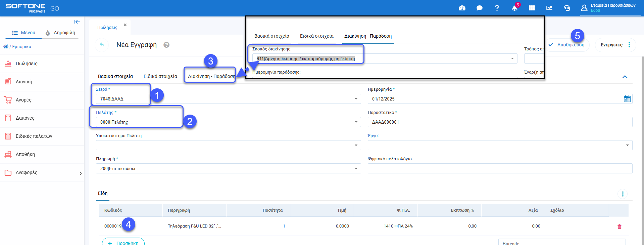Expand the Αναφορές sidebar item

click(x=80, y=173)
